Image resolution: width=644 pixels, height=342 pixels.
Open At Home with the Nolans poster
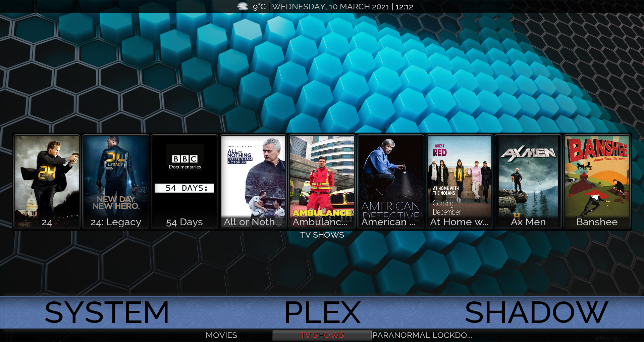click(460, 182)
